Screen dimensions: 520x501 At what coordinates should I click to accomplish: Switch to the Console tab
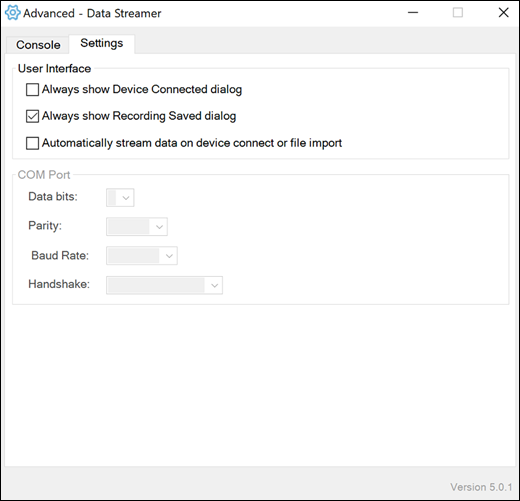click(x=38, y=45)
